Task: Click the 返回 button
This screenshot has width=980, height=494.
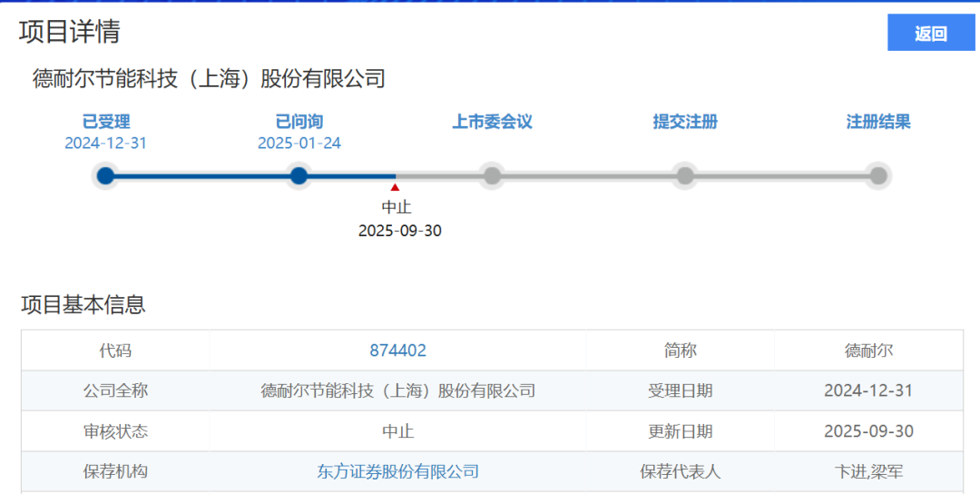Action: pos(931,34)
